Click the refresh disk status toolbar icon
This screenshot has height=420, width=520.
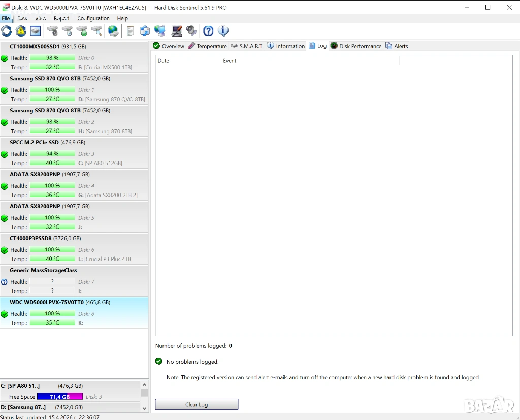click(6, 31)
